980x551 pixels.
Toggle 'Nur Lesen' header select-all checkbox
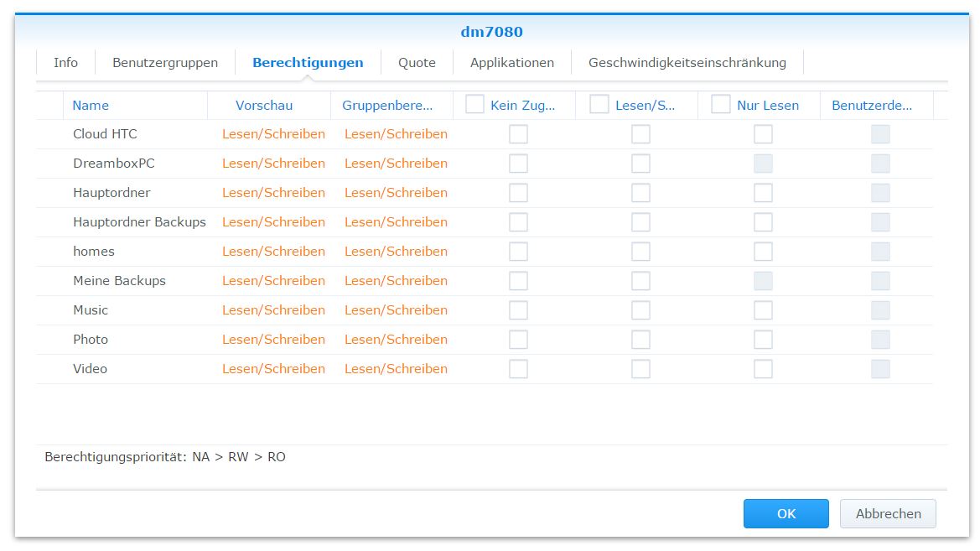(x=721, y=104)
